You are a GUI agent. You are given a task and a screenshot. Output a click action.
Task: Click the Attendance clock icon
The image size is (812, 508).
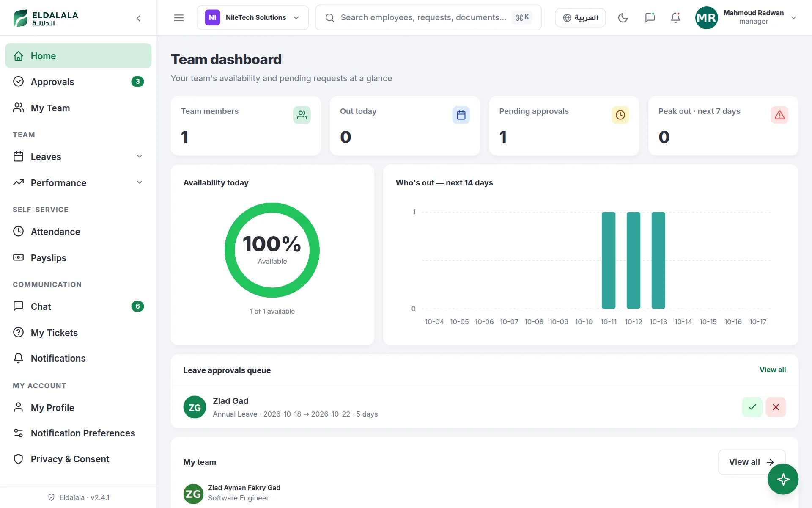pos(18,232)
